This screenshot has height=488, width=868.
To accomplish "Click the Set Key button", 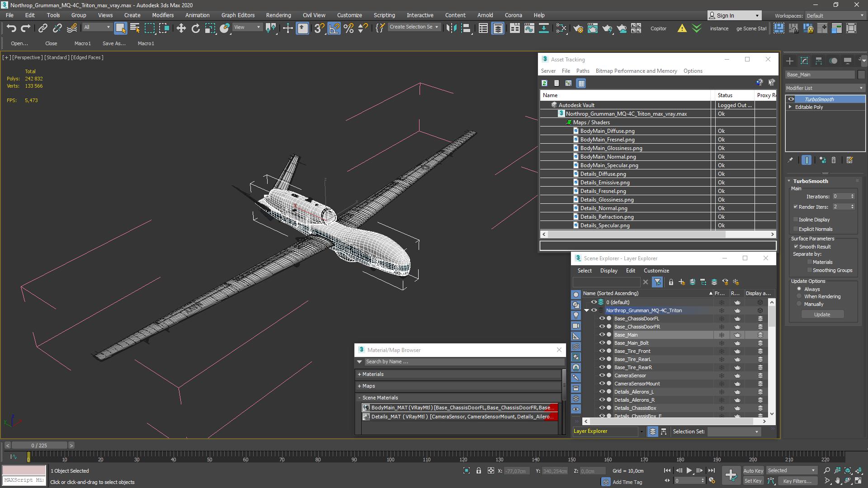I will tap(753, 481).
